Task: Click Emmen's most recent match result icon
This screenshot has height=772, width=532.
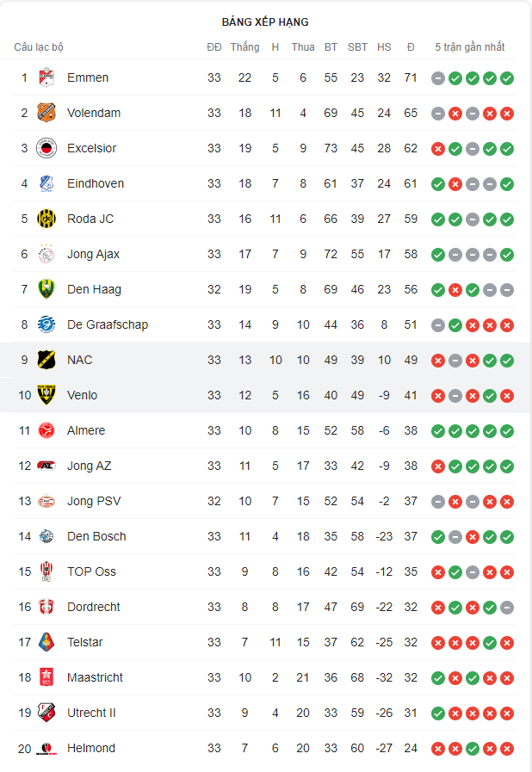Action: (x=507, y=78)
